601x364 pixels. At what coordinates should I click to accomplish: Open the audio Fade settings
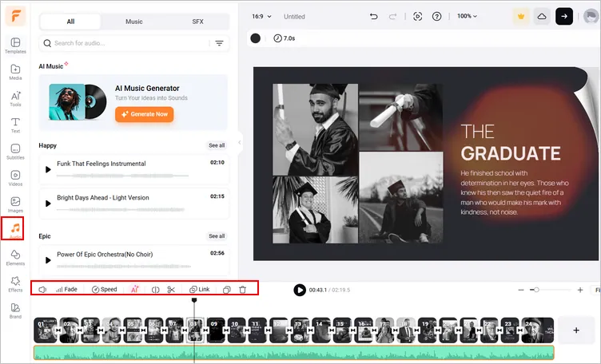[x=66, y=289]
